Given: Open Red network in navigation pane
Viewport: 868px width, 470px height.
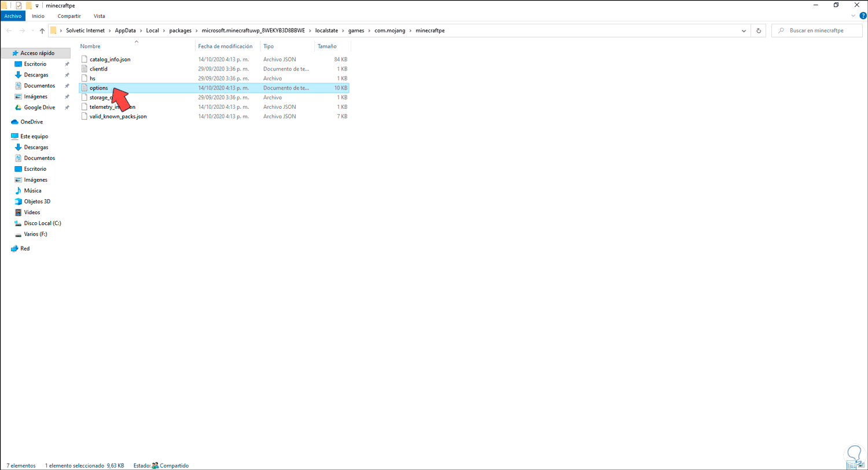Looking at the screenshot, I should 25,248.
